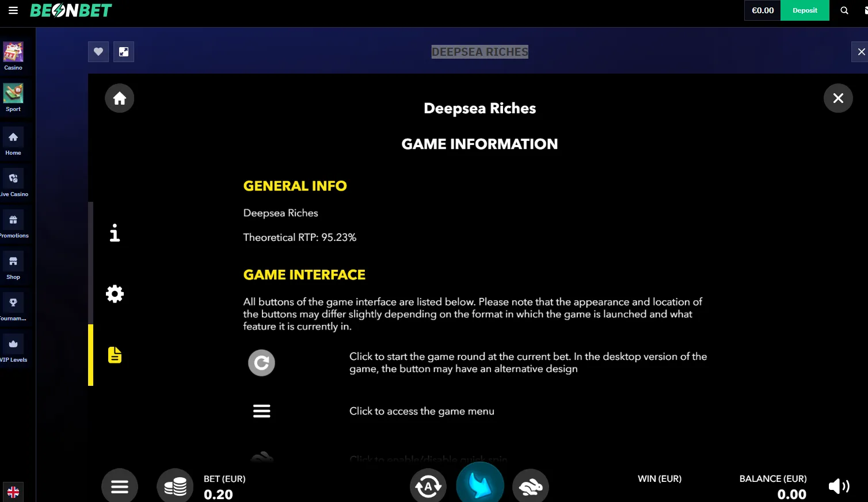Open the BeOnBet hamburger menu
868x502 pixels.
point(13,10)
